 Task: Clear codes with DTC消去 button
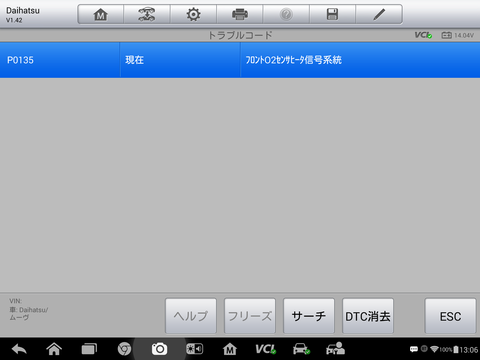[x=368, y=316]
